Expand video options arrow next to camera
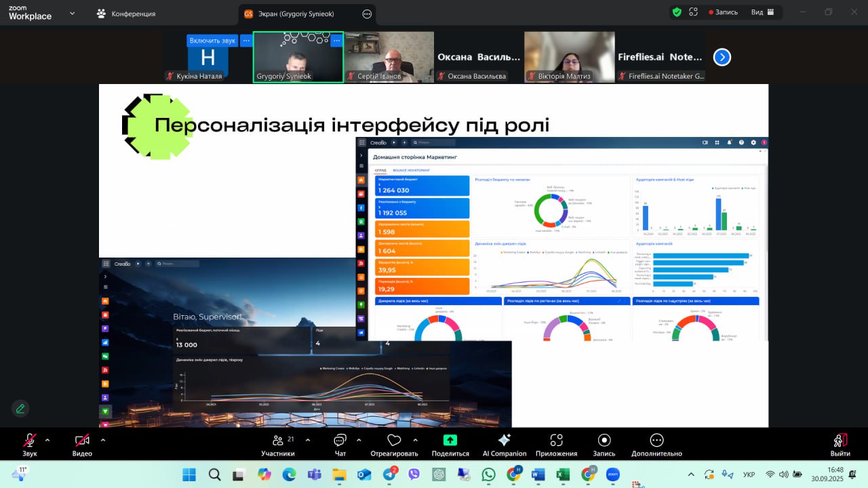The image size is (868, 488). click(103, 440)
